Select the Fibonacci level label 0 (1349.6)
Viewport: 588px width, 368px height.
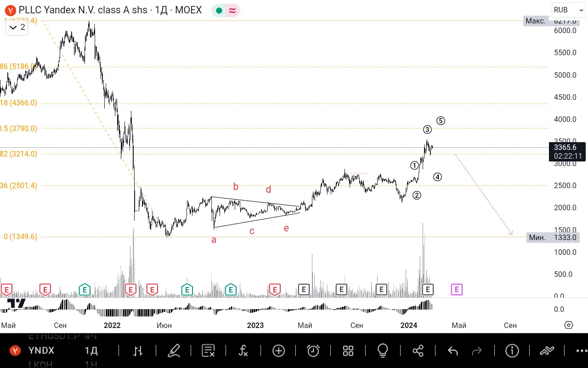20,237
